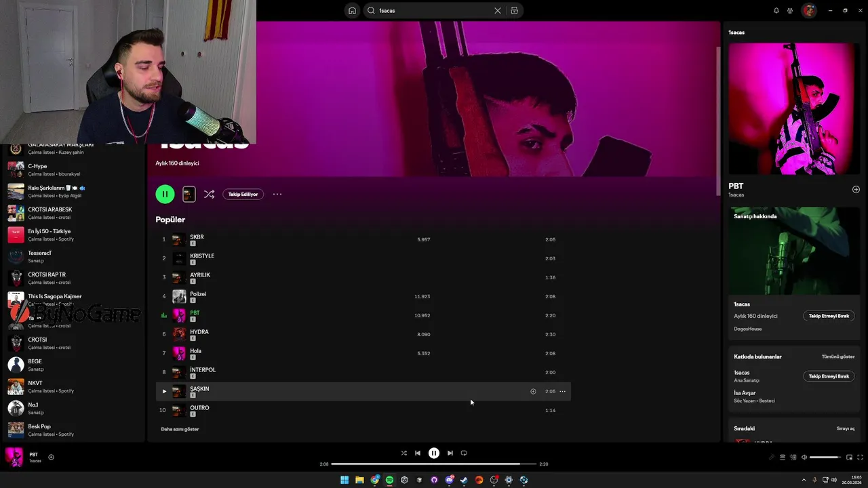Open now-playing PBT cover thumbnail bottom left
The height and width of the screenshot is (488, 868).
14,457
